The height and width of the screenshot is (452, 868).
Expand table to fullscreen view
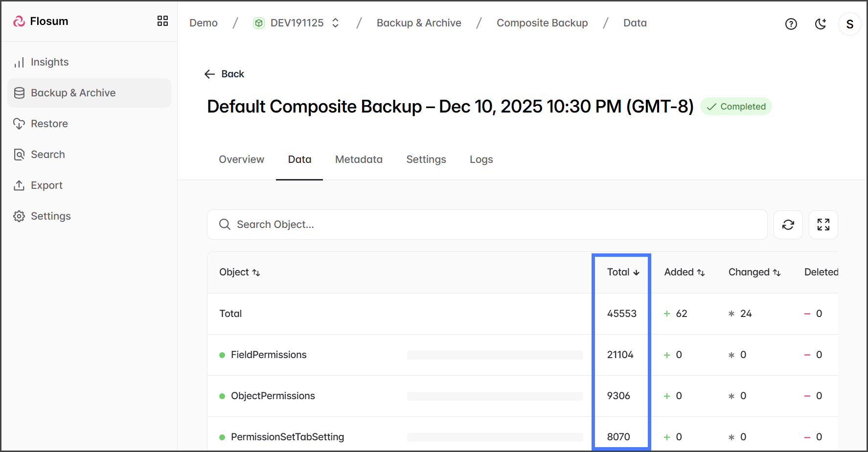click(x=823, y=225)
